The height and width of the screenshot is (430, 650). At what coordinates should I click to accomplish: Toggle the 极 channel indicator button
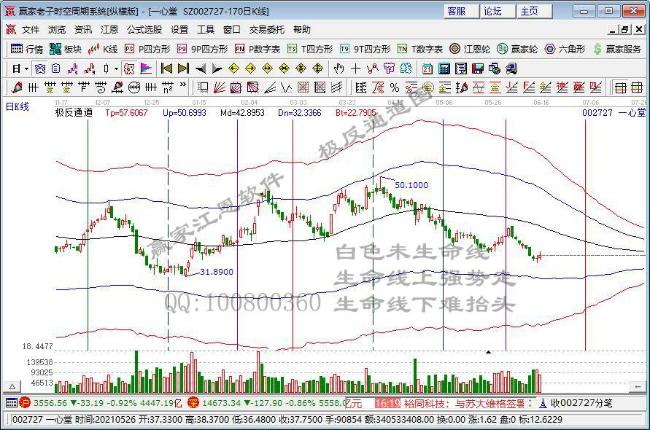pyautogui.click(x=129, y=68)
